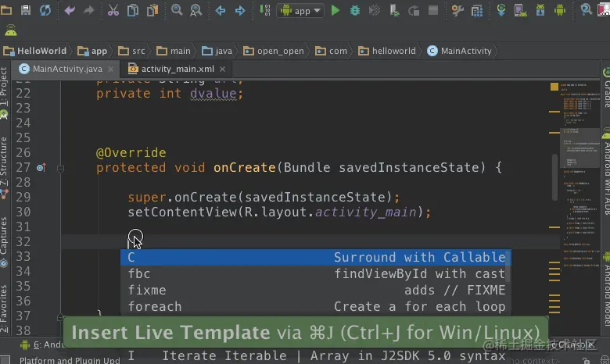Click the Copy toolbar icon
The height and width of the screenshot is (364, 610).
[x=133, y=10]
